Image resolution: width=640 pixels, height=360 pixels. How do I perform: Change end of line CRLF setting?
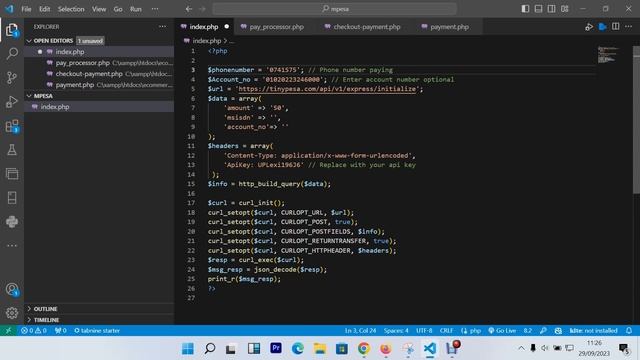(447, 331)
